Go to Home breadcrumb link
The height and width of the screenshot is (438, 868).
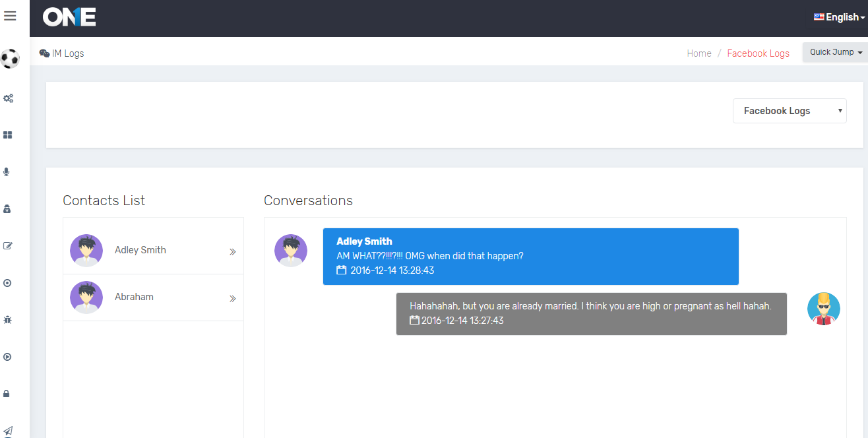[699, 53]
